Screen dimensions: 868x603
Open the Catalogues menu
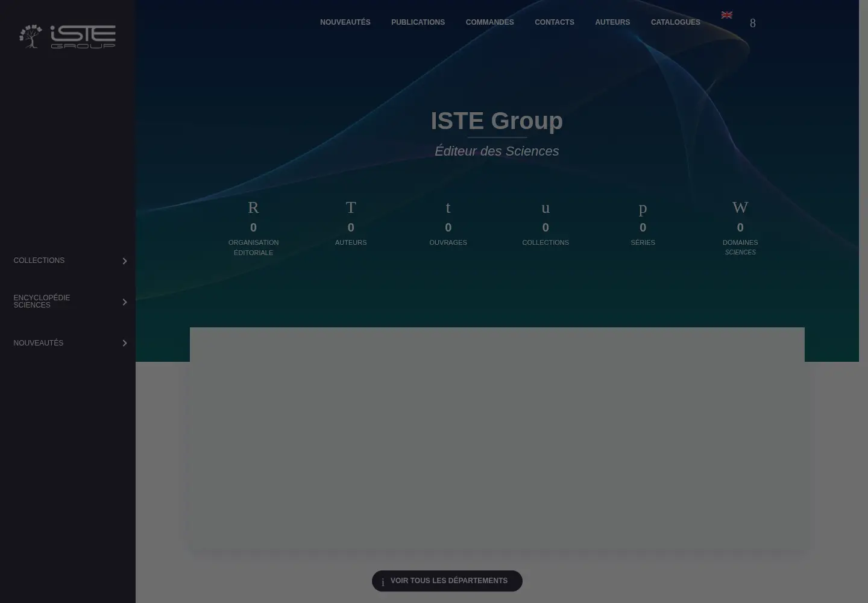point(676,22)
